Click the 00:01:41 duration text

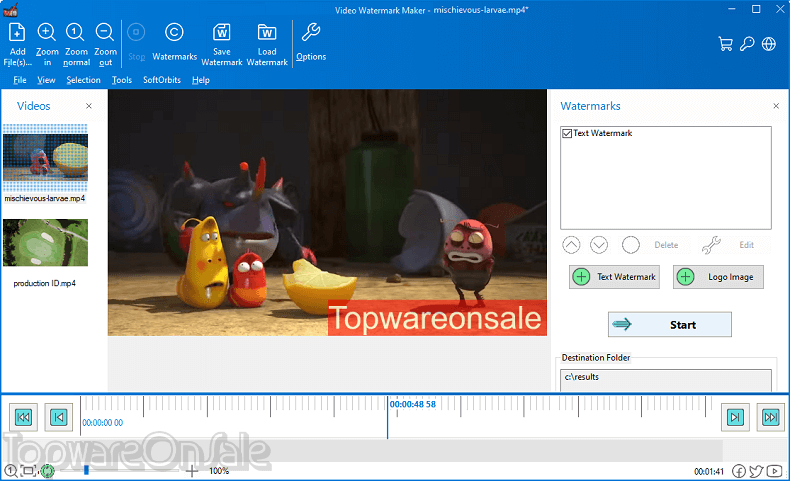[x=709, y=472]
